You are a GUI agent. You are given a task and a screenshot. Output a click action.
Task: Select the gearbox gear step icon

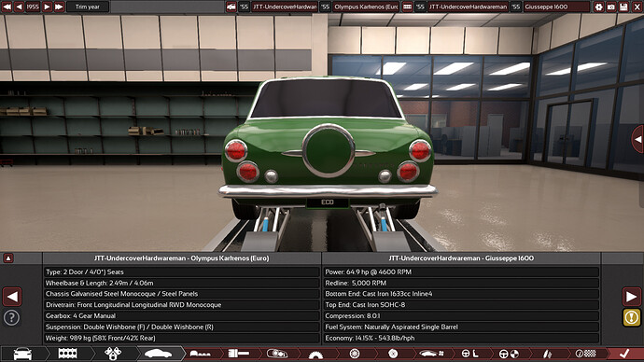tap(315, 354)
